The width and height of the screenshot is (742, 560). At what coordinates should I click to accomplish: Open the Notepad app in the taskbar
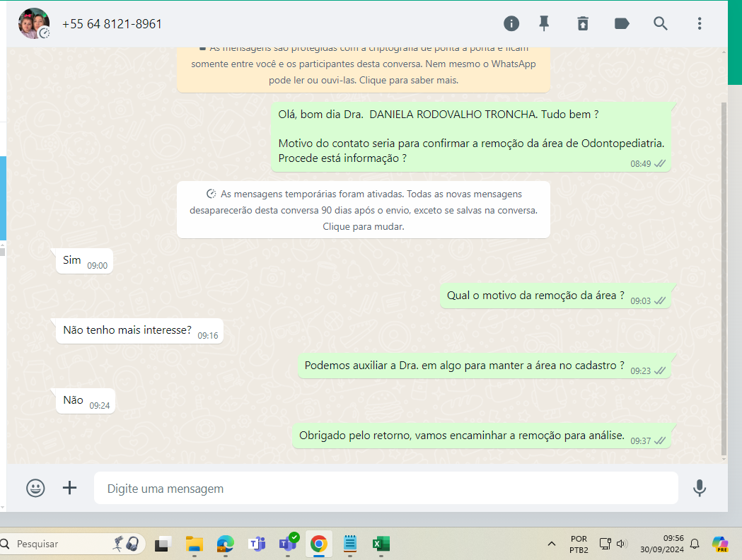click(350, 544)
